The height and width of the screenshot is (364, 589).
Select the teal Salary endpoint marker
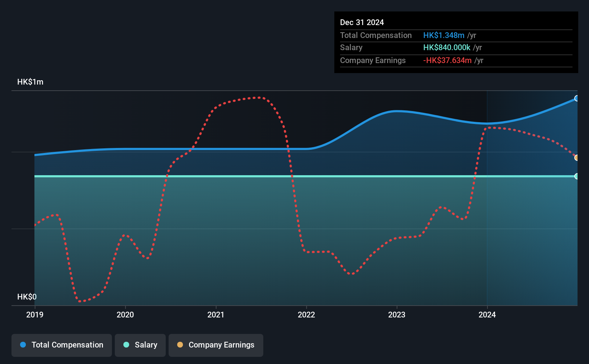(x=577, y=176)
